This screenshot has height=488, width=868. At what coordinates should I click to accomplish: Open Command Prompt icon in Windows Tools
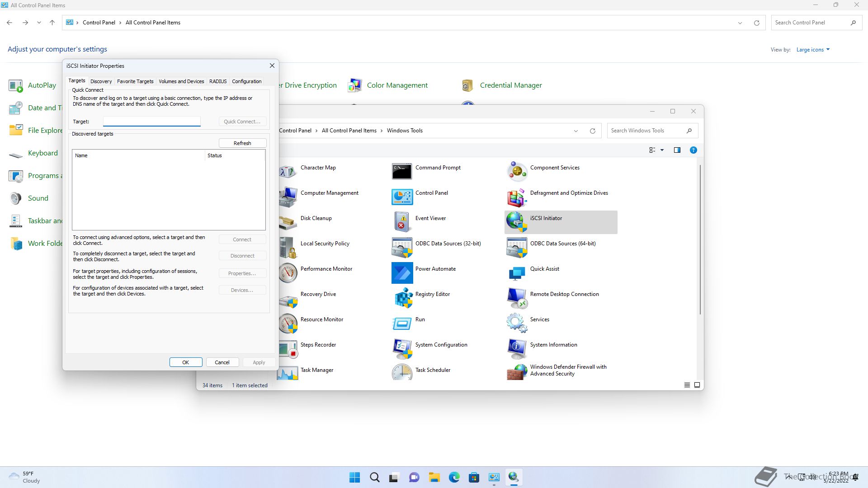pyautogui.click(x=402, y=172)
